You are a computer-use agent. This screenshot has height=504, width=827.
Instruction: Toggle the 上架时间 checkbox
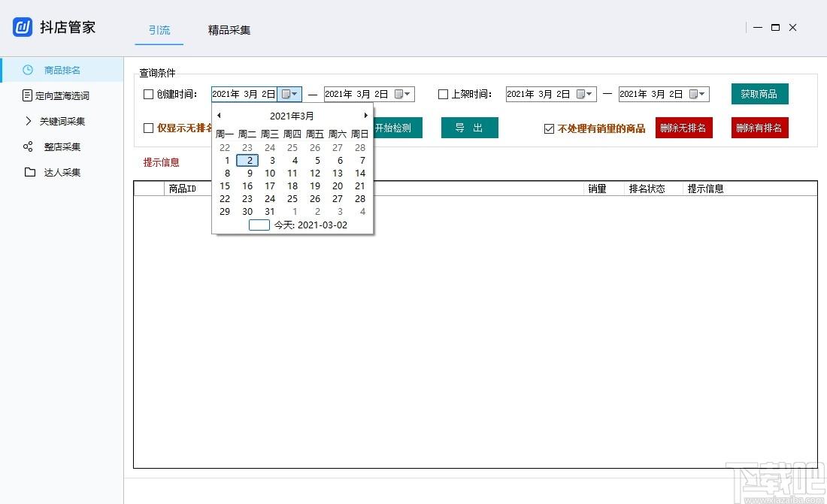click(x=443, y=95)
